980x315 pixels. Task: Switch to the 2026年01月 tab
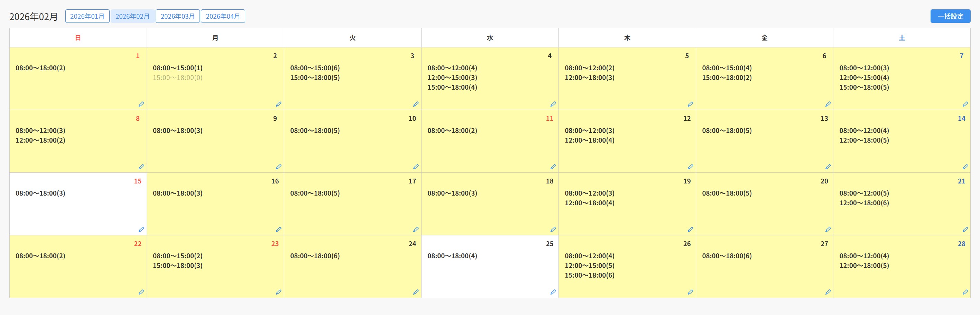[87, 16]
